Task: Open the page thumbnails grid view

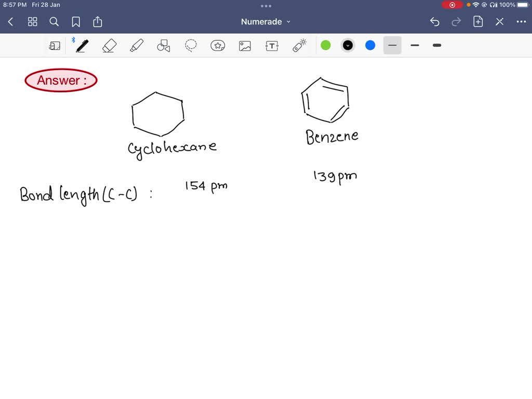Action: point(32,21)
